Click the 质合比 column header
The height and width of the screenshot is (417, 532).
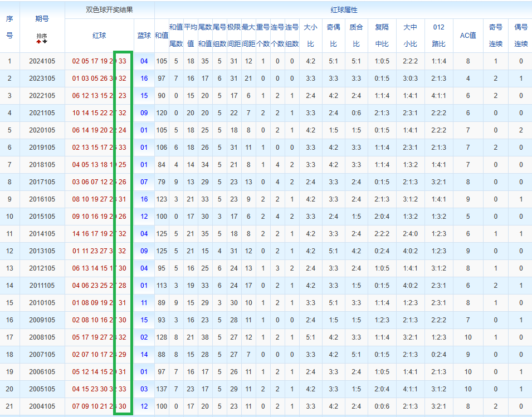[x=357, y=35]
